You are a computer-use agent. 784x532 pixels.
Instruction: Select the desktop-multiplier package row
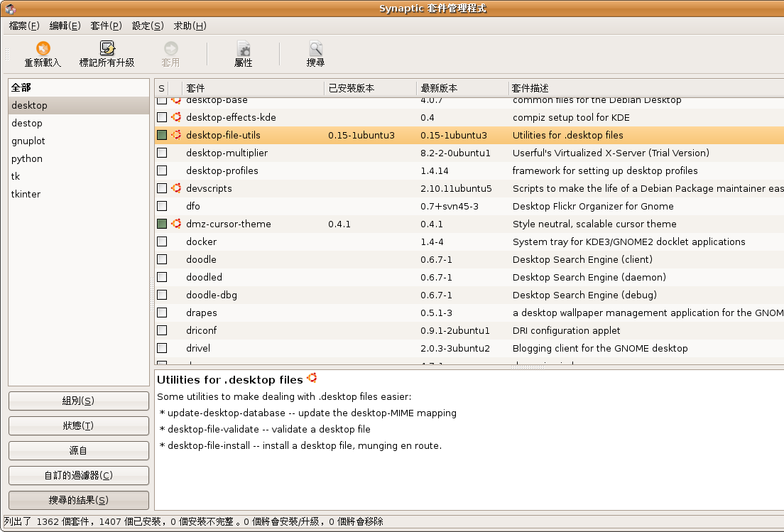point(469,153)
